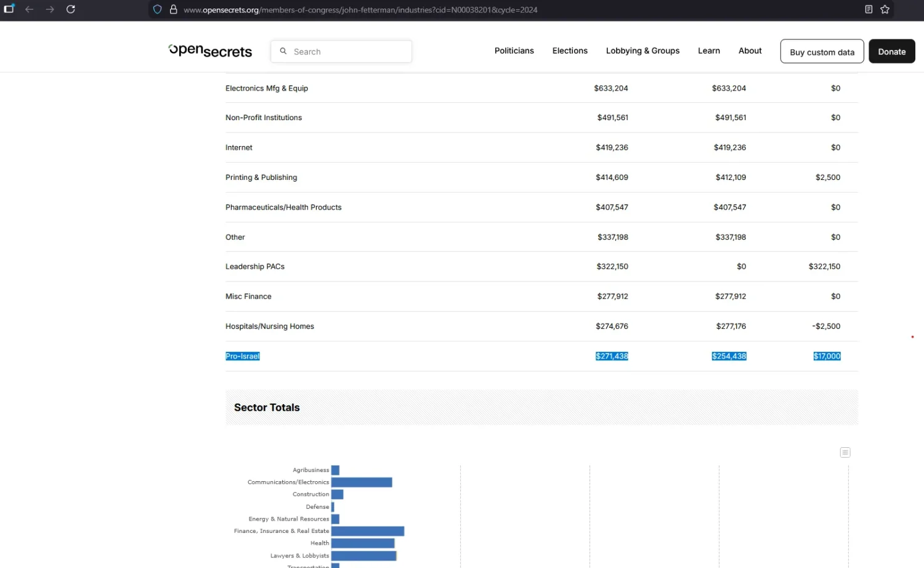Expand the Lobbying & Groups menu
The width and height of the screenshot is (924, 568).
point(642,51)
